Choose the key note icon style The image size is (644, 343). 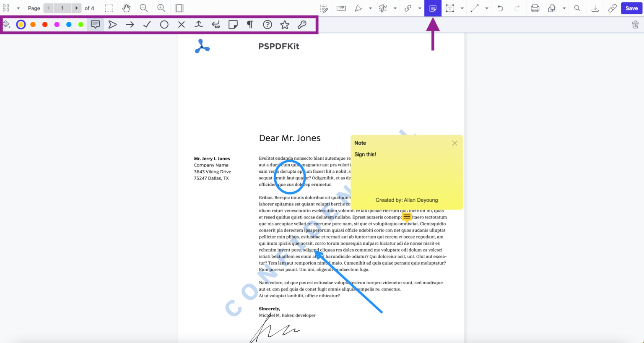point(301,24)
